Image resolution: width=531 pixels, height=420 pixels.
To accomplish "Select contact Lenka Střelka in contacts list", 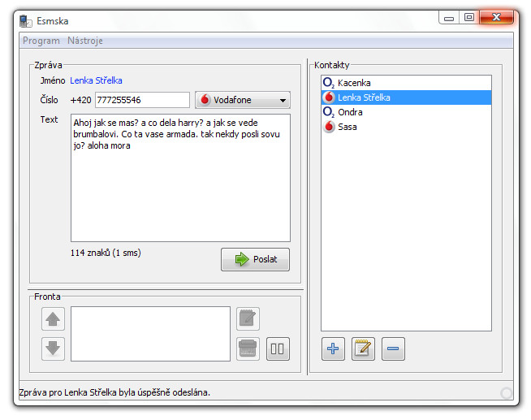I will 406,97.
